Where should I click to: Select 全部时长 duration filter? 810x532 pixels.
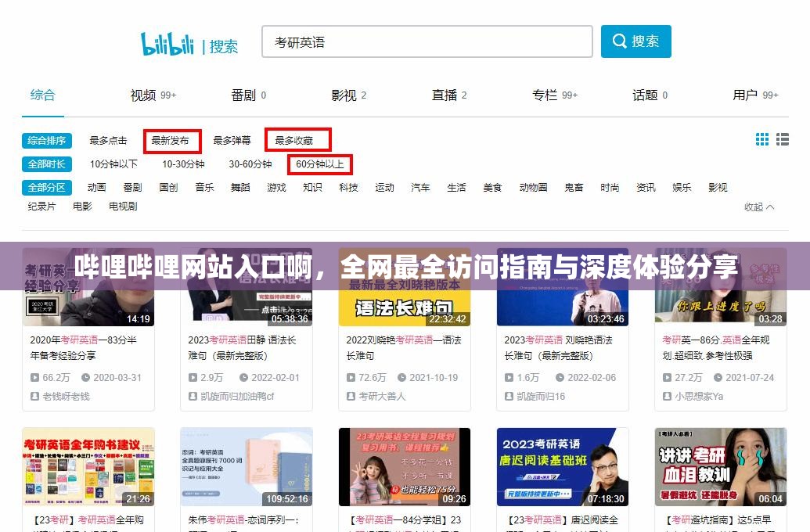point(46,164)
